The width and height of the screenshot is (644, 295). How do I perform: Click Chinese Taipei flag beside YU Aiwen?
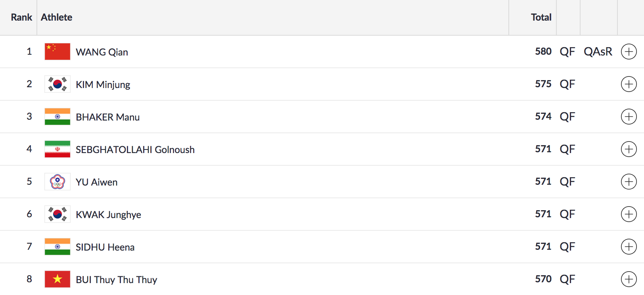(57, 182)
